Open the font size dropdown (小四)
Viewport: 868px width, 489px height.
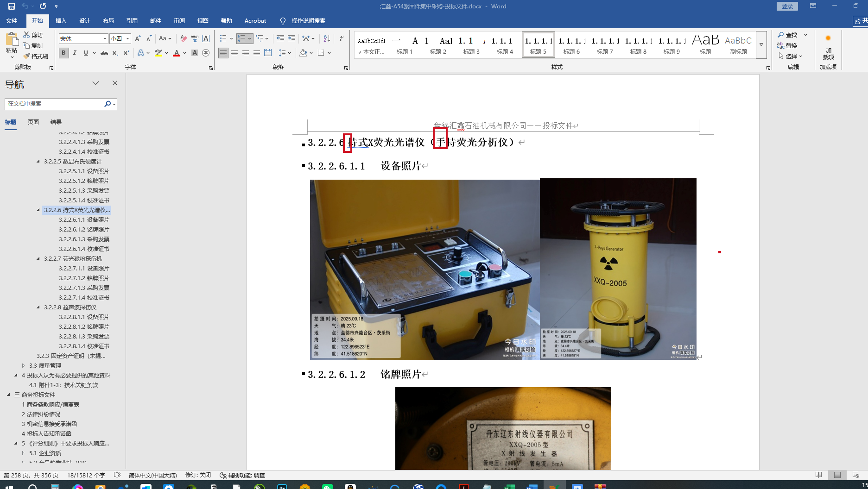coord(127,39)
